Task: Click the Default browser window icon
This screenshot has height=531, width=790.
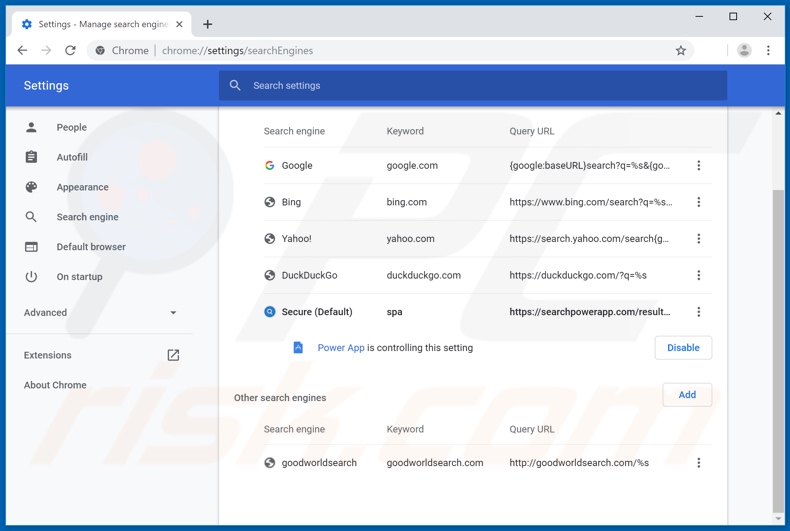Action: (x=31, y=247)
